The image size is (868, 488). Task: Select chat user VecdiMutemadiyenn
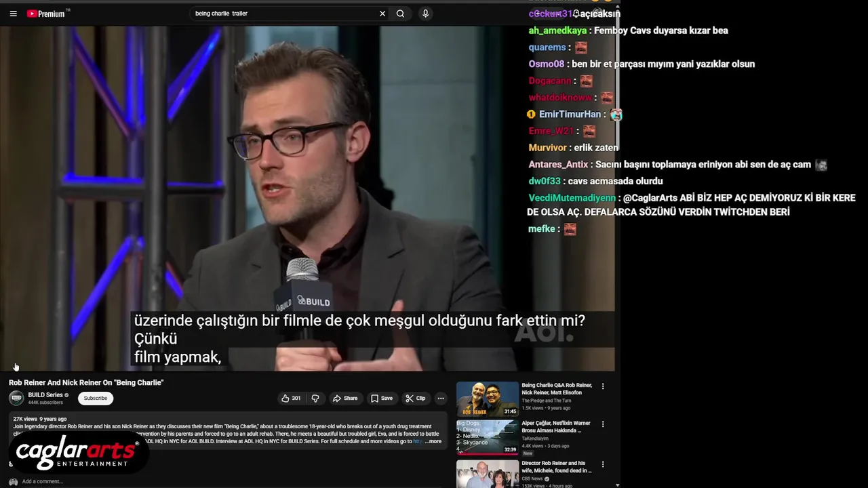(x=572, y=198)
